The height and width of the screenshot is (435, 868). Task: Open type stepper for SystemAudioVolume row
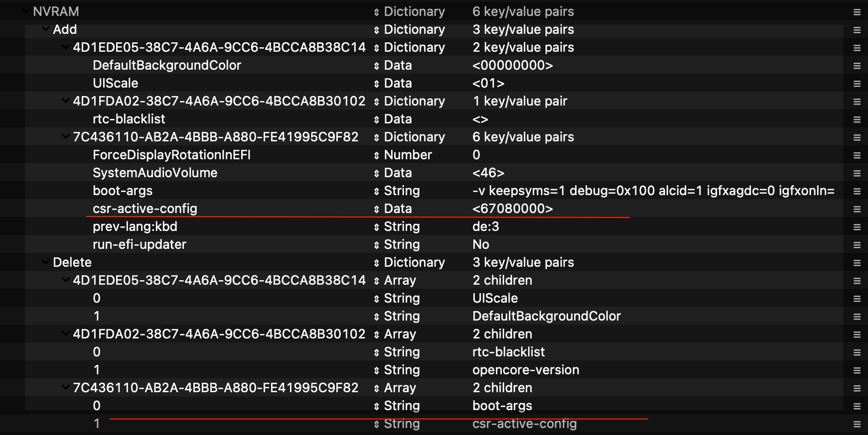point(377,173)
